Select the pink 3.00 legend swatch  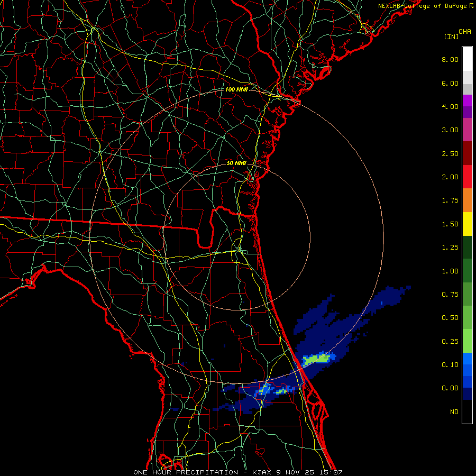[x=467, y=130]
